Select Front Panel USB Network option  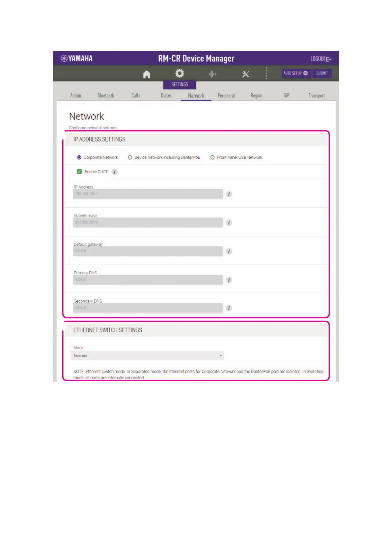pyautogui.click(x=212, y=158)
